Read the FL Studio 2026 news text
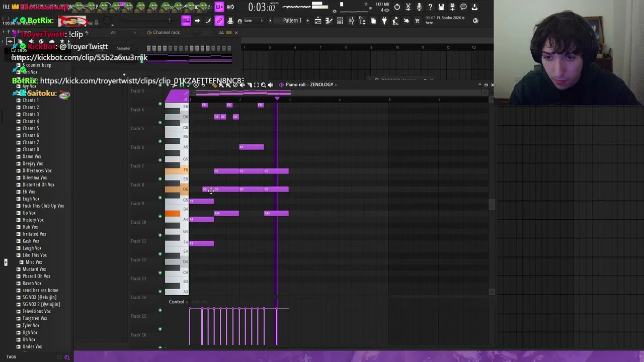Screen dimensions: 644x362 click(445, 20)
